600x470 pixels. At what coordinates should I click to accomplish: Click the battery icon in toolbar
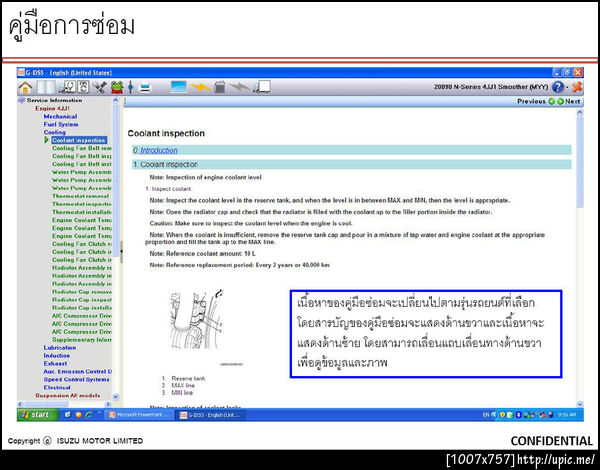tap(220, 87)
